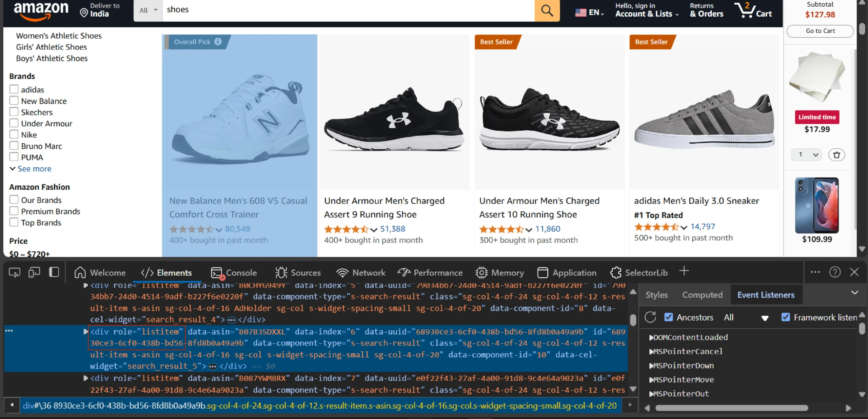Viewport: 868px width, 419px height.
Task: Open the Network tab
Action: pos(360,273)
